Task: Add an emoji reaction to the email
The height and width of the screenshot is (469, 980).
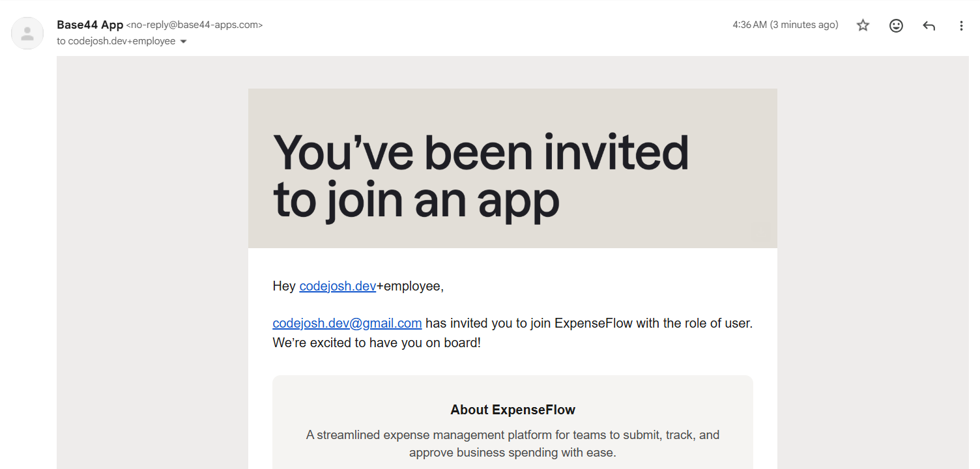Action: tap(896, 25)
